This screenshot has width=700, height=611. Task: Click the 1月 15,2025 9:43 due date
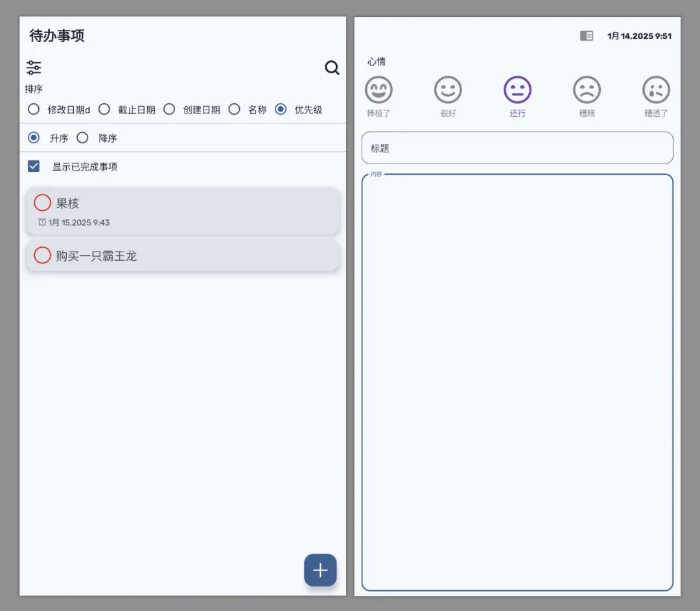tap(79, 222)
